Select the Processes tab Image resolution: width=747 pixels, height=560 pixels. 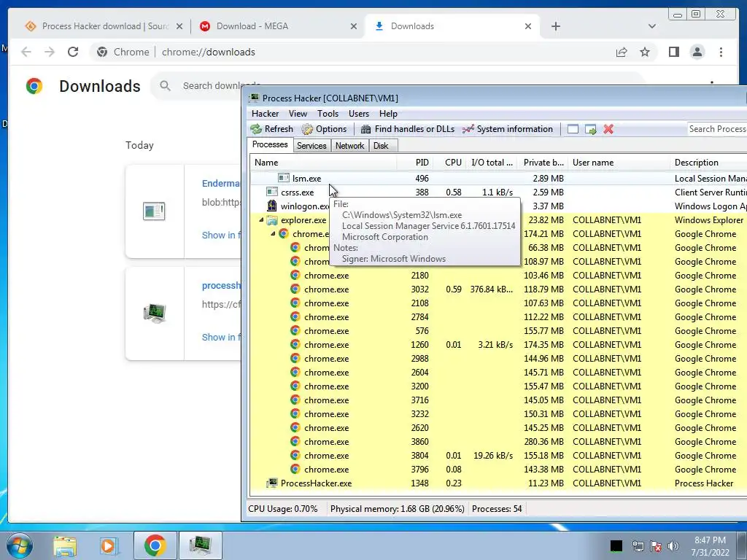pyautogui.click(x=270, y=145)
